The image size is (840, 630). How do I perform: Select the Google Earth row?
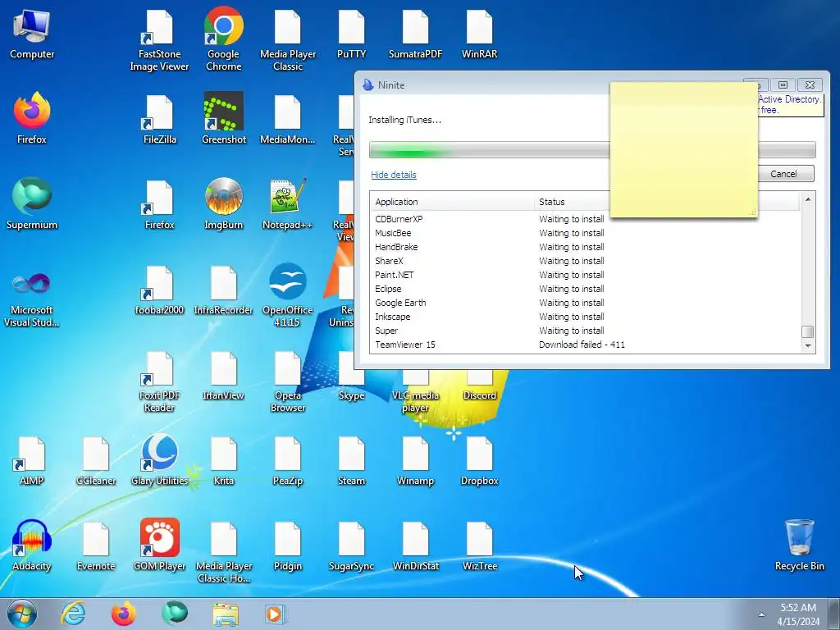585,303
